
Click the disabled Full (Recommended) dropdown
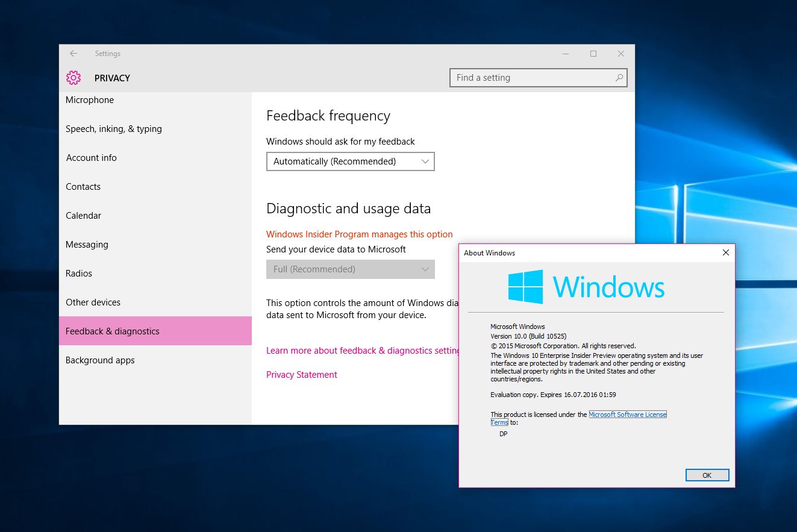[351, 269]
